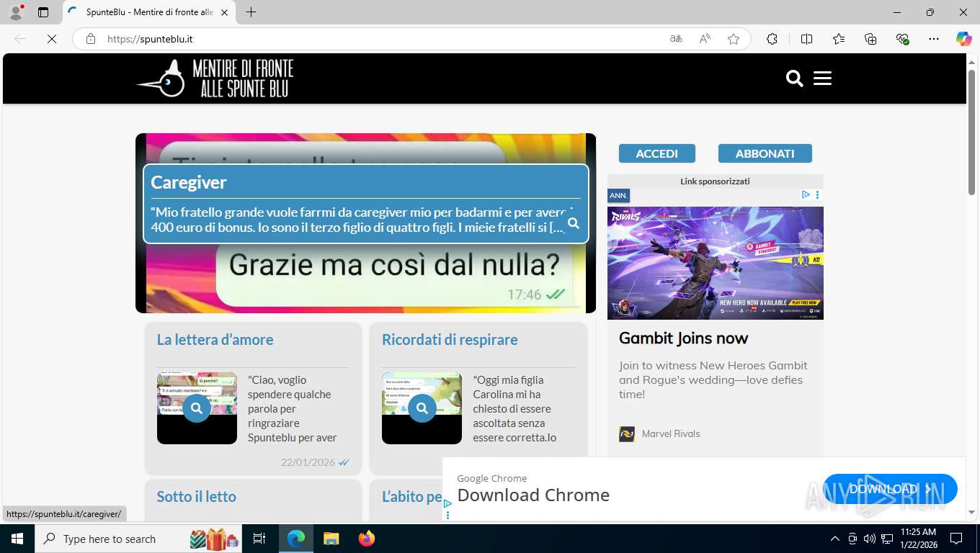Image resolution: width=980 pixels, height=553 pixels.
Task: Show hidden system tray icons
Action: tap(834, 539)
